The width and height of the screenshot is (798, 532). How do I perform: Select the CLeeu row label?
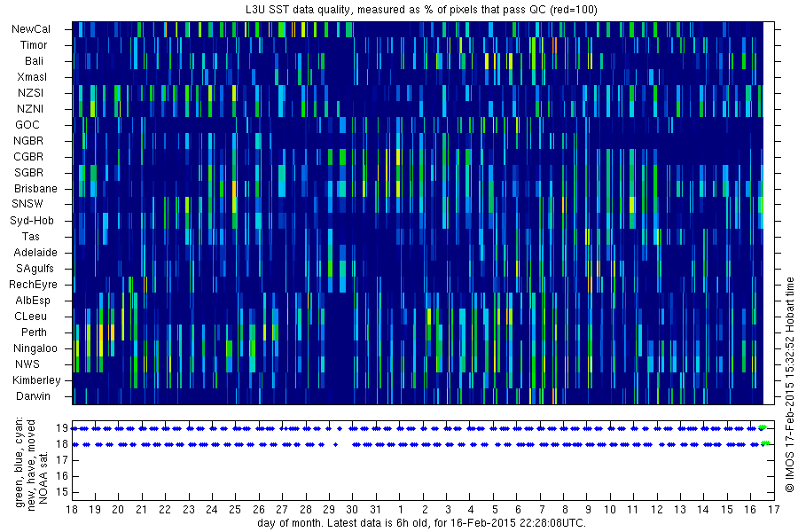tap(30, 317)
